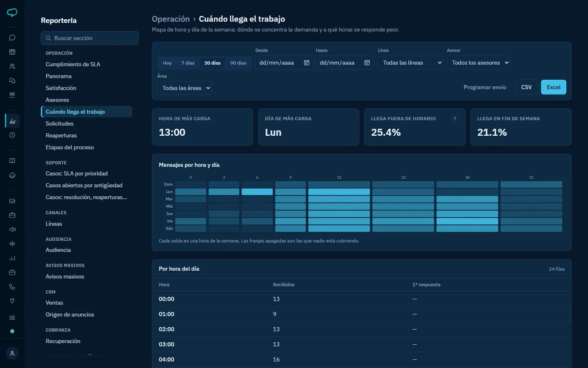Viewport: 588px width, 368px height.
Task: Open the Reaperturas report in sidebar
Action: click(x=61, y=135)
